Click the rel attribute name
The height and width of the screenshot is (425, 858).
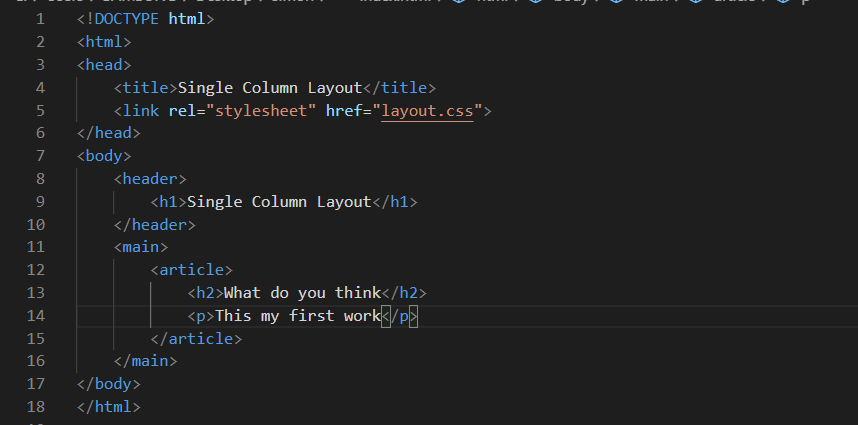pos(182,111)
